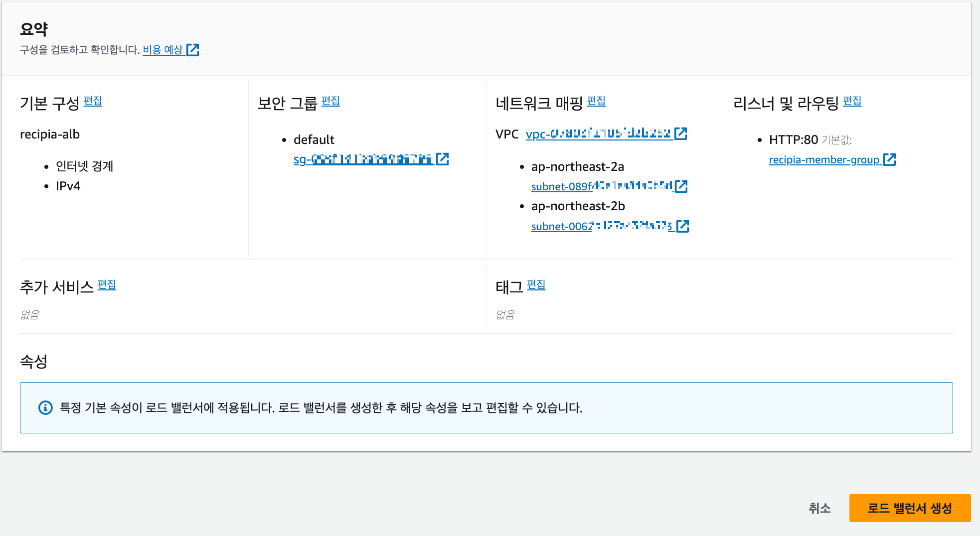Image resolution: width=980 pixels, height=536 pixels.
Task: Edit the 태그 section
Action: coord(536,285)
